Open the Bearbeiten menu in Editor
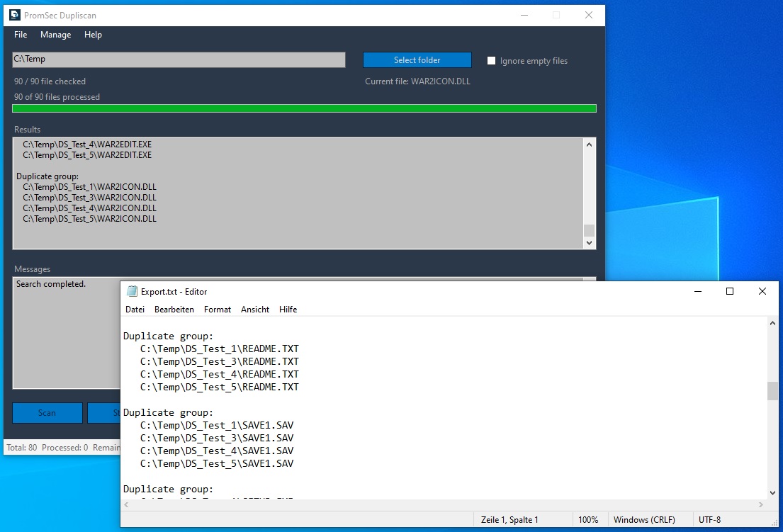Image resolution: width=783 pixels, height=532 pixels. coord(174,310)
